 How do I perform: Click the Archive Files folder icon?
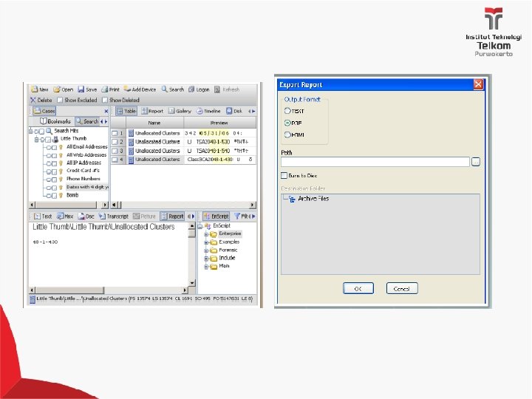coord(292,199)
